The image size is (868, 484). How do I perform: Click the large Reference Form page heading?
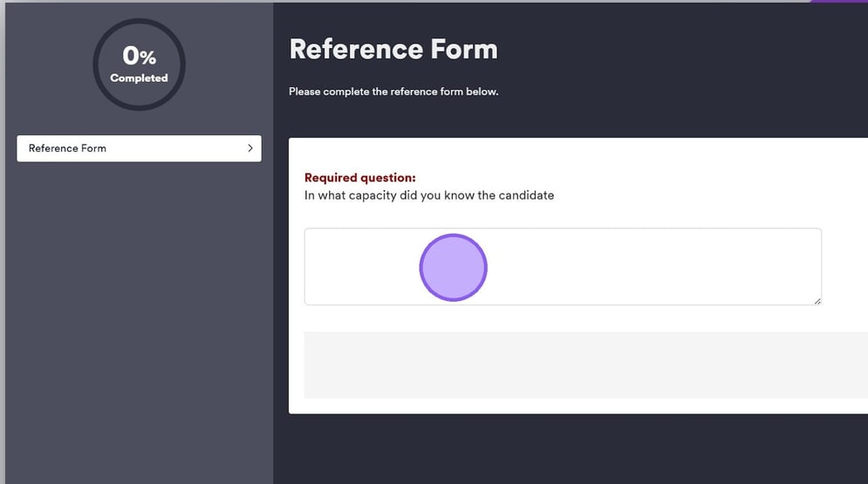click(x=393, y=49)
